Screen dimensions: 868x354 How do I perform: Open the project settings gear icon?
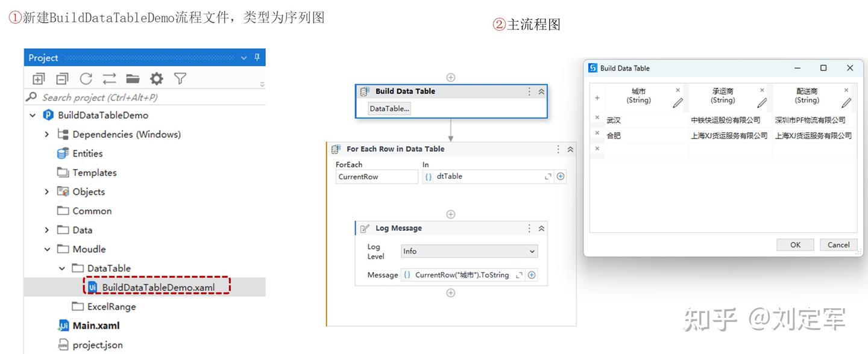click(x=156, y=78)
